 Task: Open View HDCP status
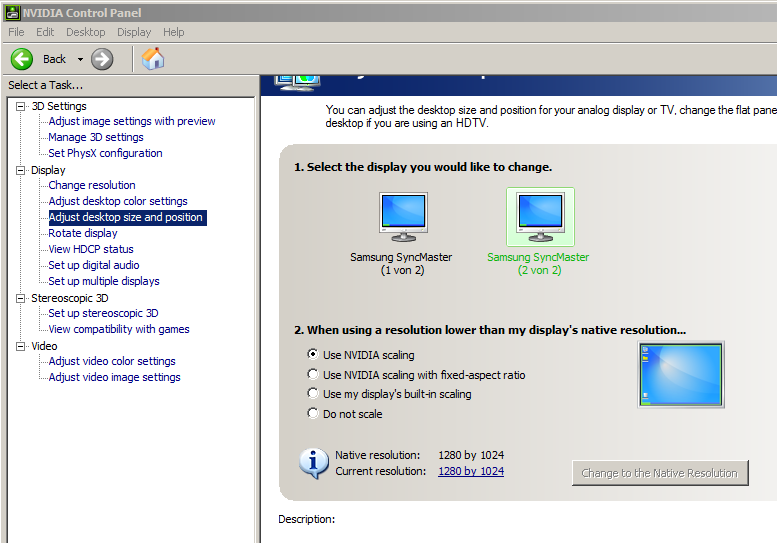[91, 249]
